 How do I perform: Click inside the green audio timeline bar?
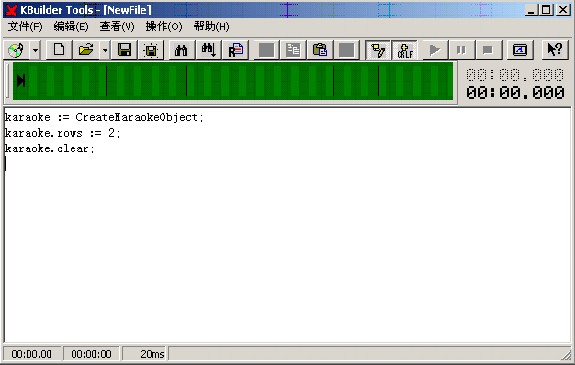233,81
